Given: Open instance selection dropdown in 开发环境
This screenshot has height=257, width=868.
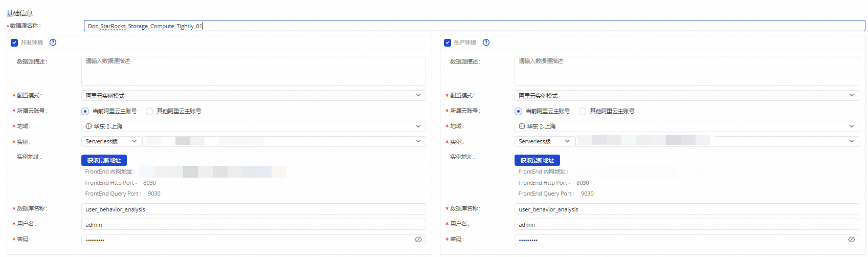Looking at the screenshot, I should click(284, 141).
